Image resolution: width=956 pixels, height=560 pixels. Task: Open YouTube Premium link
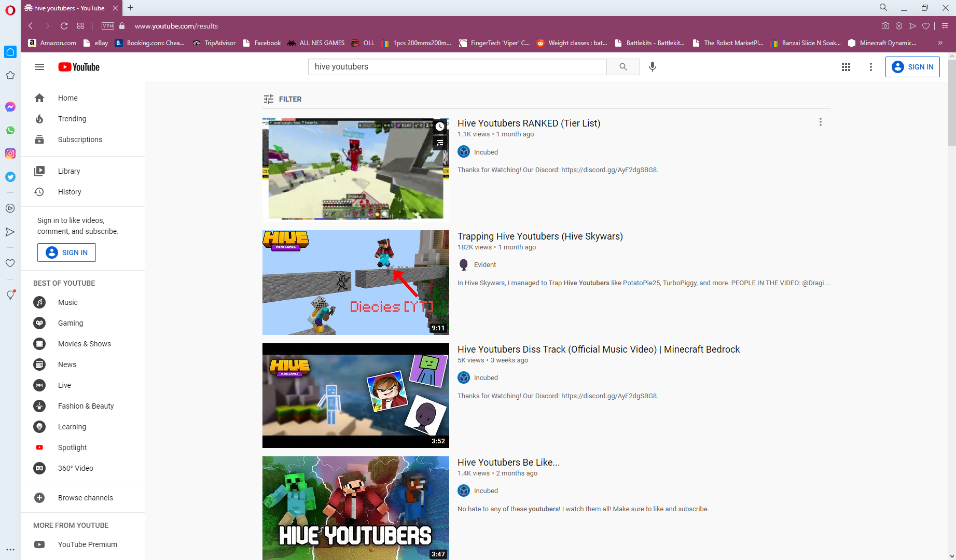(x=83, y=544)
